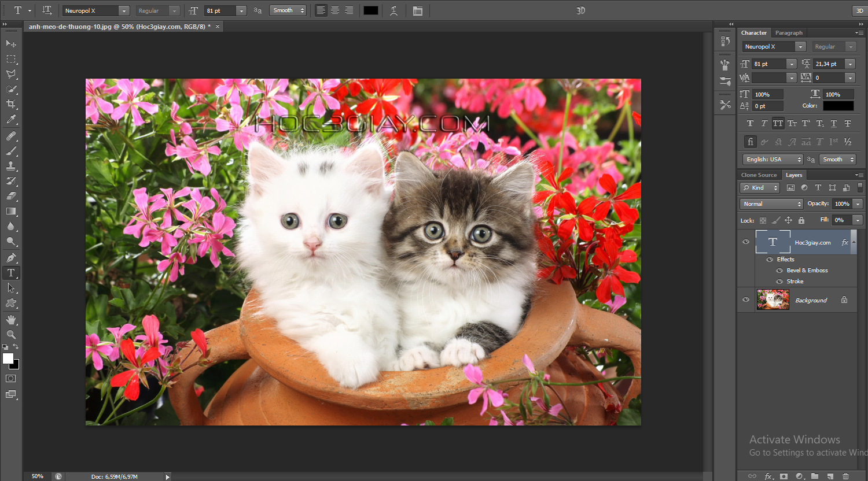
Task: Open font size dropdown in options bar
Action: click(x=241, y=10)
